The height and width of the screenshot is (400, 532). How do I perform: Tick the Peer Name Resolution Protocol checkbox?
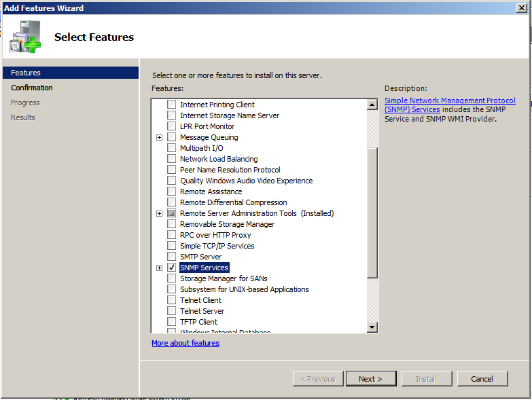172,170
